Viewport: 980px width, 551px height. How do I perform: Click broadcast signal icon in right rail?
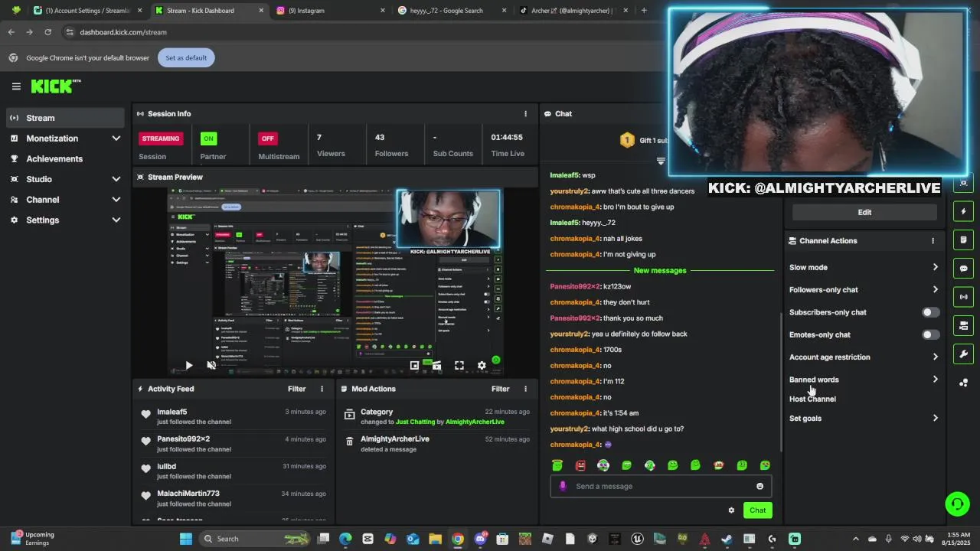point(963,297)
